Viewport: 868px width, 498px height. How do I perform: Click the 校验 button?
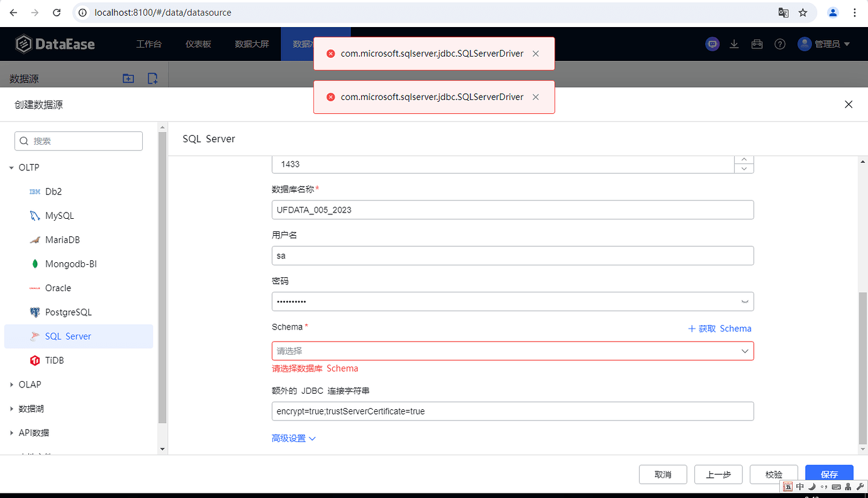click(774, 474)
